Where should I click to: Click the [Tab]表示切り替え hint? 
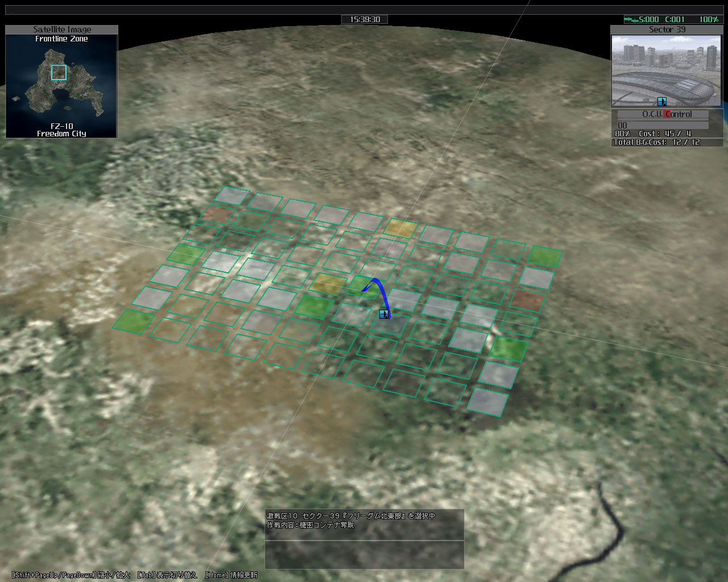pyautogui.click(x=167, y=575)
